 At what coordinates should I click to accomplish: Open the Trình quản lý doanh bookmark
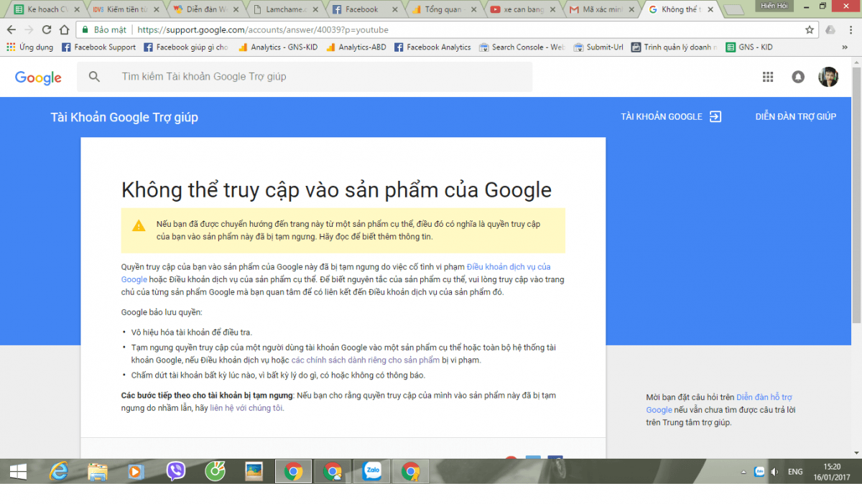tap(674, 47)
